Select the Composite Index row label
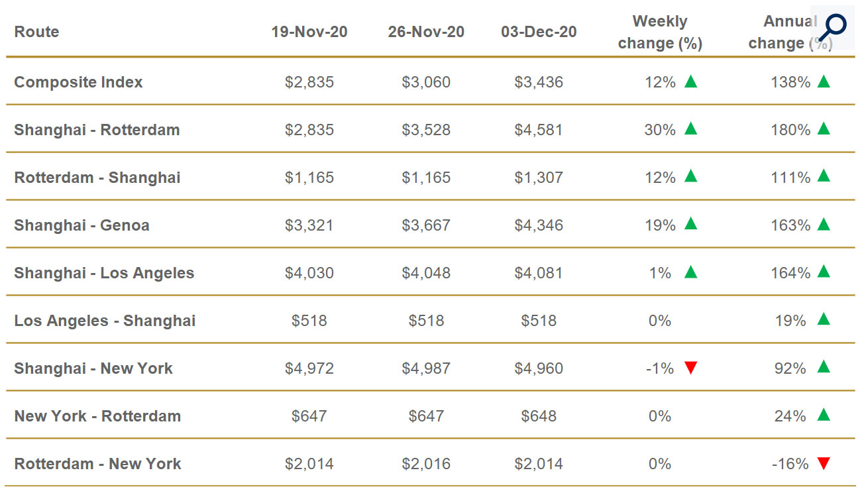This screenshot has width=868, height=497. (x=78, y=82)
